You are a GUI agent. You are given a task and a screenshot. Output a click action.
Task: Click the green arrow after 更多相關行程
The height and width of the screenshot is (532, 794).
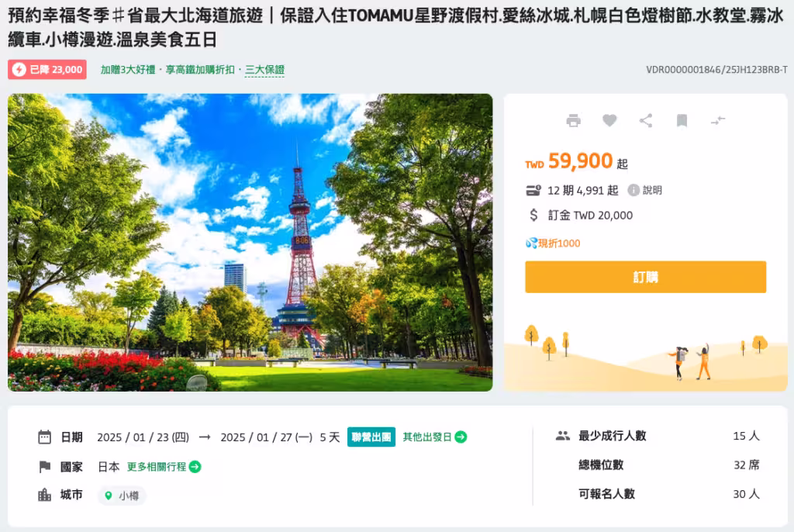click(195, 467)
